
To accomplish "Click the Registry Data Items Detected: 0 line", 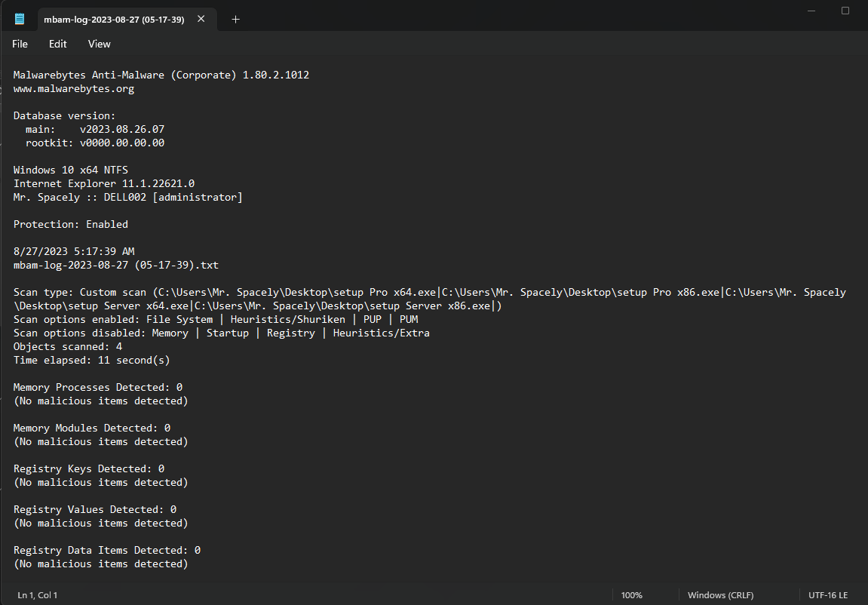I will click(107, 550).
